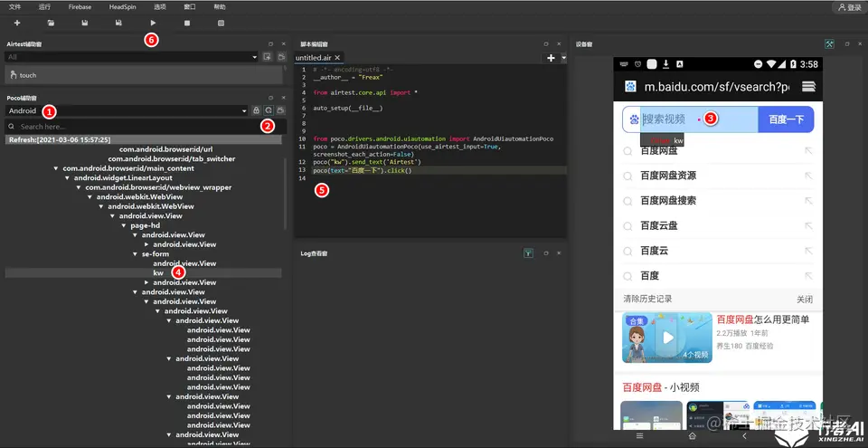The height and width of the screenshot is (448, 868).
Task: Open the script tab list dropdown arrow
Action: [563, 58]
